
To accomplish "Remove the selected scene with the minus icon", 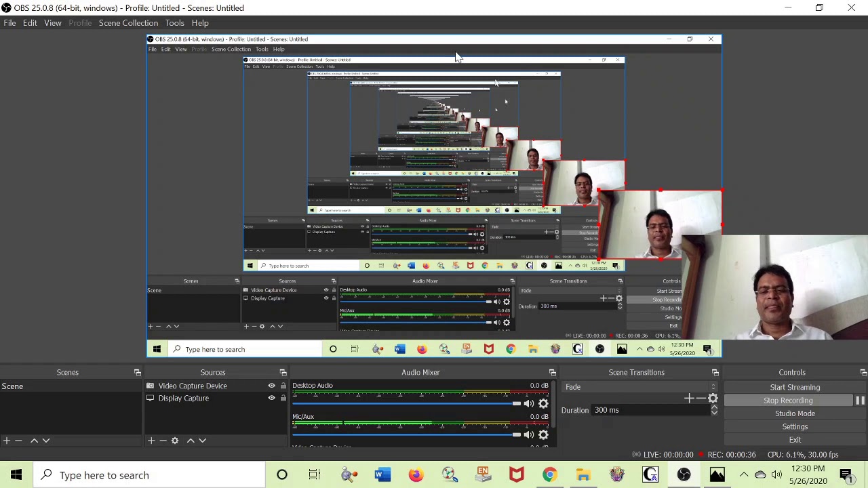I will [18, 441].
